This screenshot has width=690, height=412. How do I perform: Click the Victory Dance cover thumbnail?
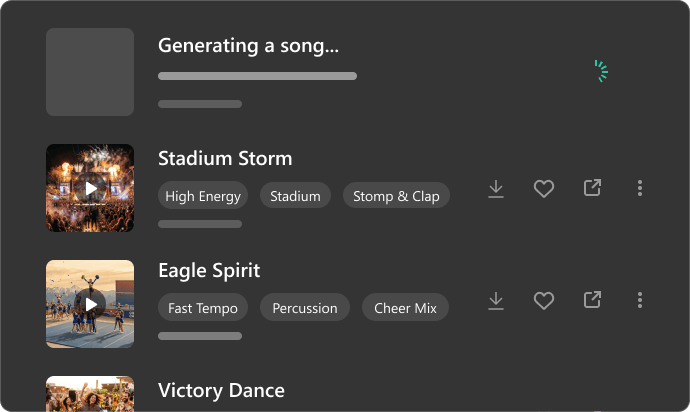[x=90, y=394]
